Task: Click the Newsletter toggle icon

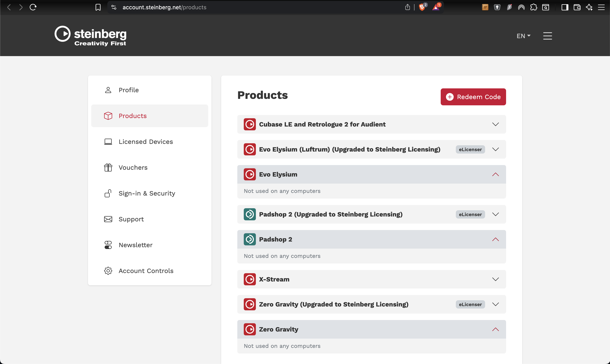Action: pos(108,245)
